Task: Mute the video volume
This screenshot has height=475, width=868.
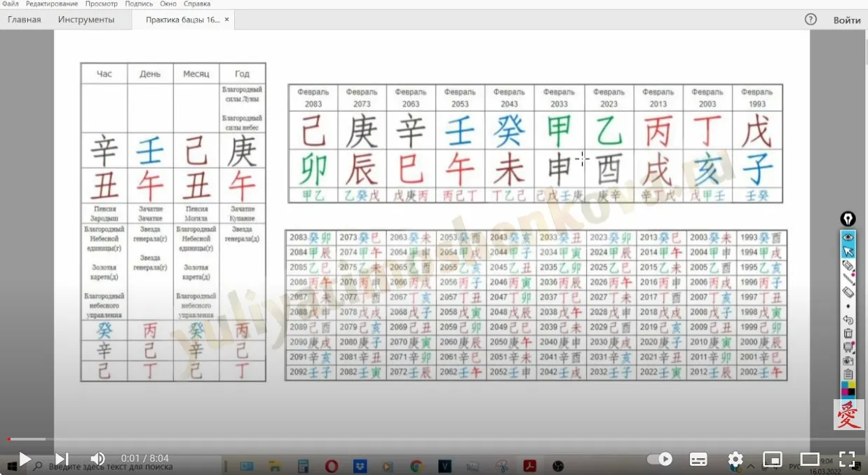Action: (x=98, y=459)
